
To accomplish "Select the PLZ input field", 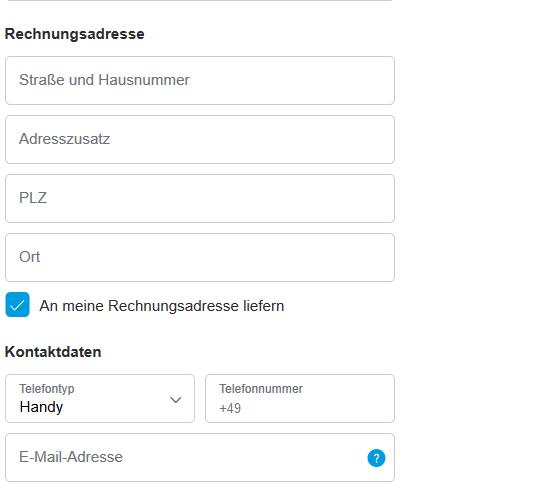I will pos(200,198).
